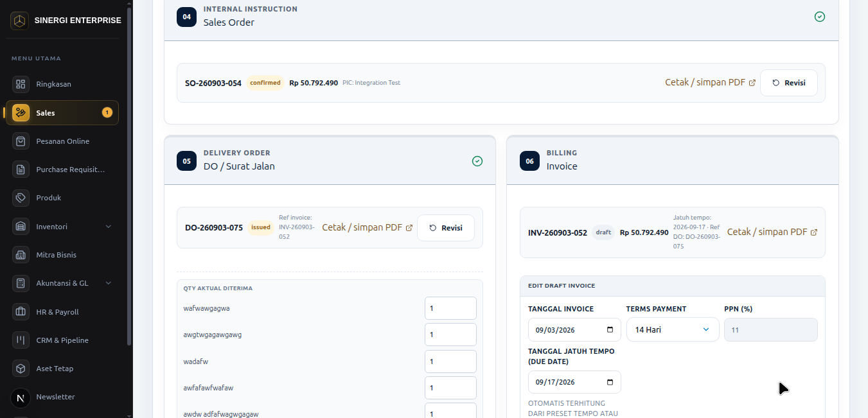This screenshot has height=418, width=868.
Task: Open the Terms Payment dropdown
Action: click(x=673, y=329)
